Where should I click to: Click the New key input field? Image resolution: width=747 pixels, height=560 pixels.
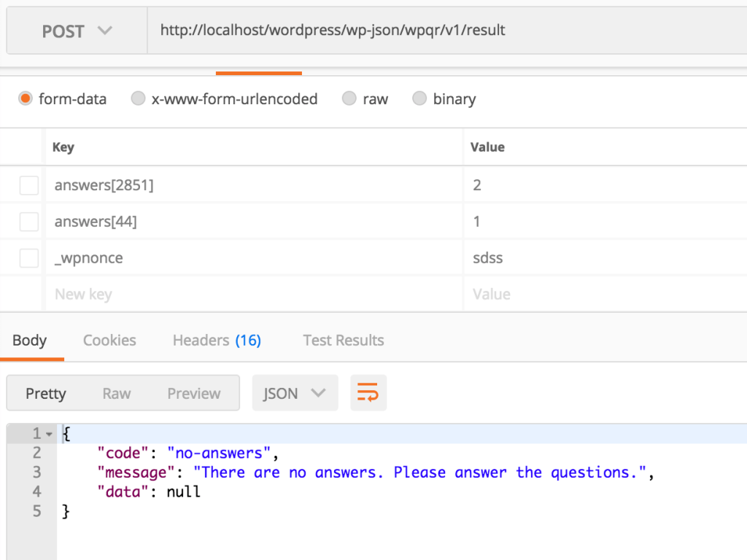pyautogui.click(x=248, y=295)
